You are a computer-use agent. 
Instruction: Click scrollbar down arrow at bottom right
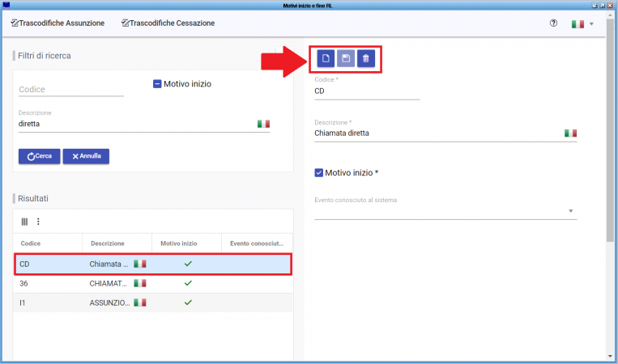(610, 356)
